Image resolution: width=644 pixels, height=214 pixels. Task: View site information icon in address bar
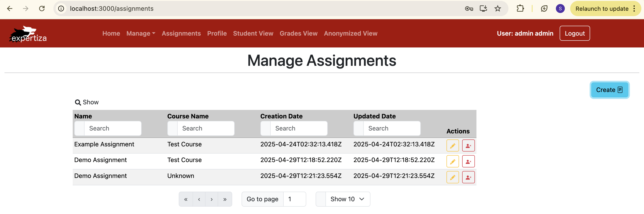61,9
